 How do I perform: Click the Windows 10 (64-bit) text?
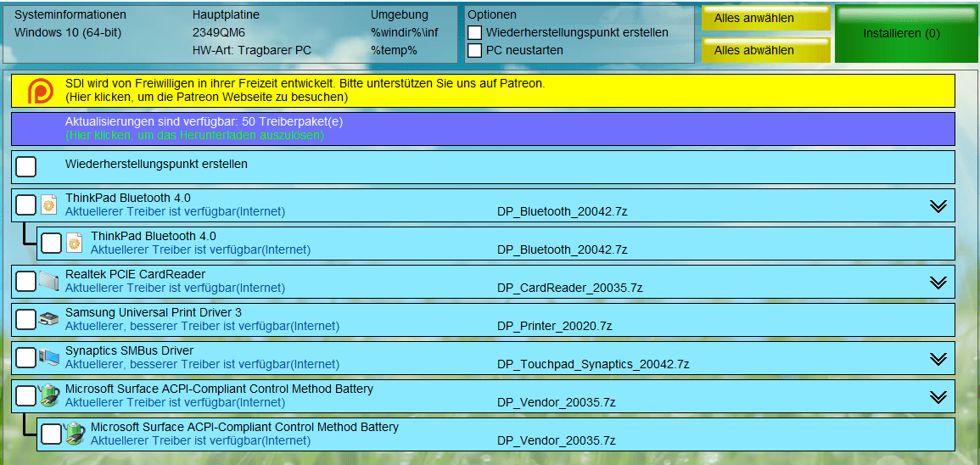pyautogui.click(x=68, y=32)
